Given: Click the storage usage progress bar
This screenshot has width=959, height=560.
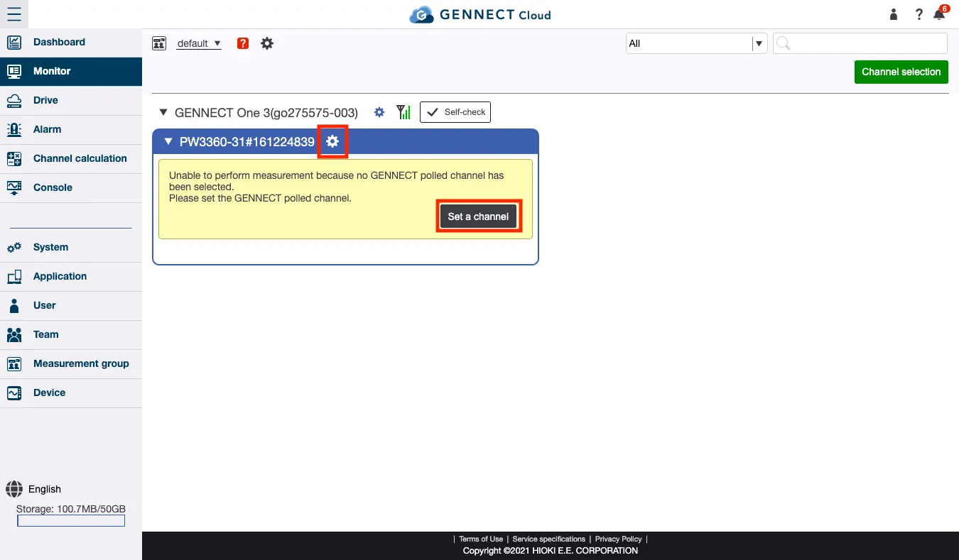Looking at the screenshot, I should 71,521.
